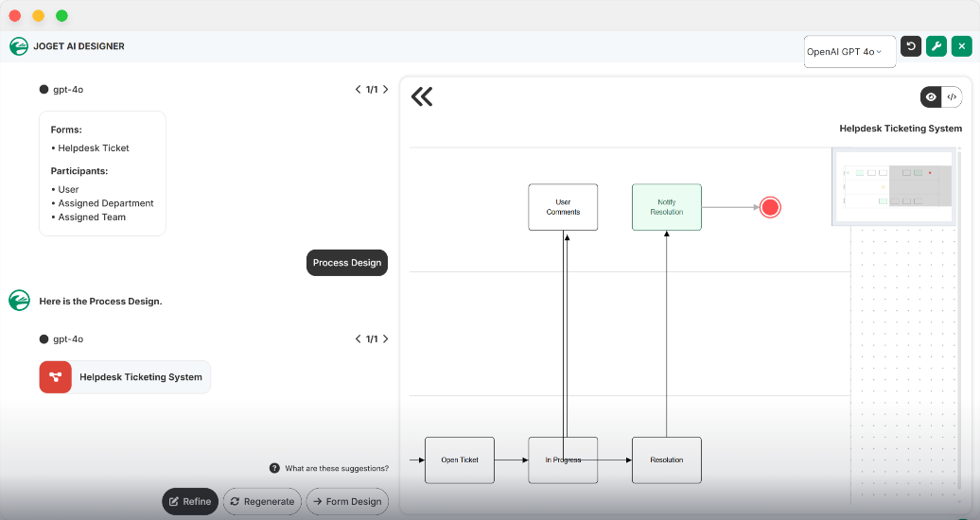Click the Joget AI Designer logo
Screen dimensions: 980x520
click(x=19, y=46)
